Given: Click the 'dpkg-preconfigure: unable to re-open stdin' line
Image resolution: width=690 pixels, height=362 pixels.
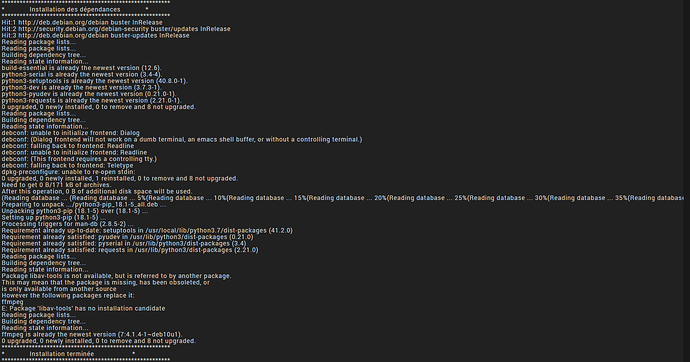Looking at the screenshot, I should coord(68,172).
